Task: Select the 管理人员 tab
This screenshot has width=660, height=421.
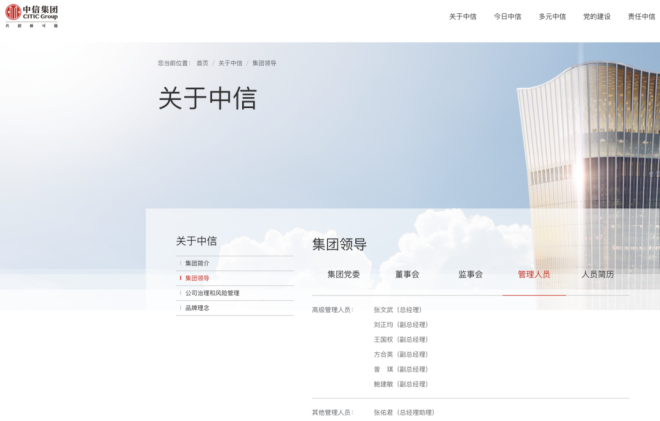Action: click(534, 274)
